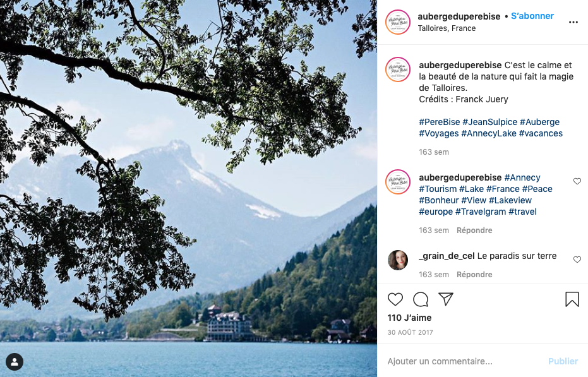Screen dimensions: 588x377
Task: Like _grain_de_cel's comment
Action: pyautogui.click(x=577, y=259)
